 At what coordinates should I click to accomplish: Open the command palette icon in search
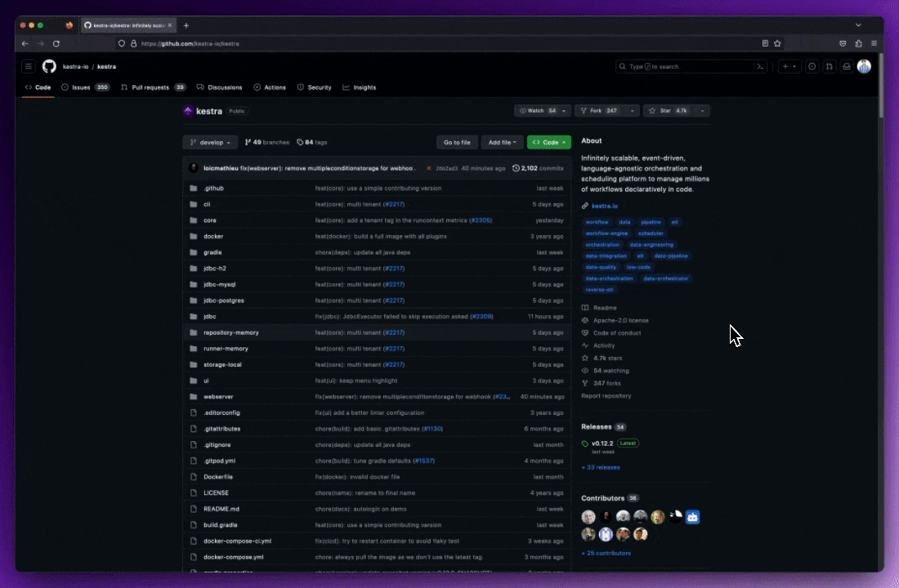coord(760,66)
